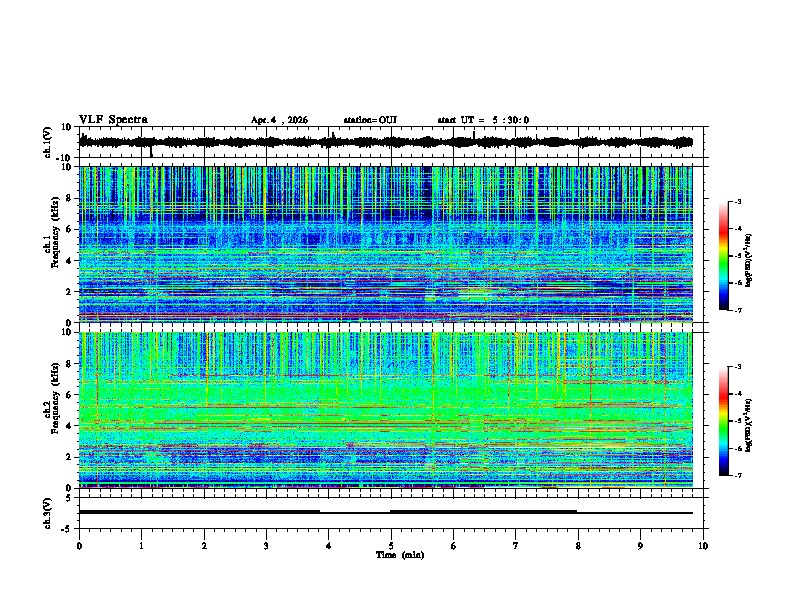Click the ch.2 "Frequency (kHz)" axis label
Image resolution: width=792 pixels, height=612 pixels.
point(55,398)
